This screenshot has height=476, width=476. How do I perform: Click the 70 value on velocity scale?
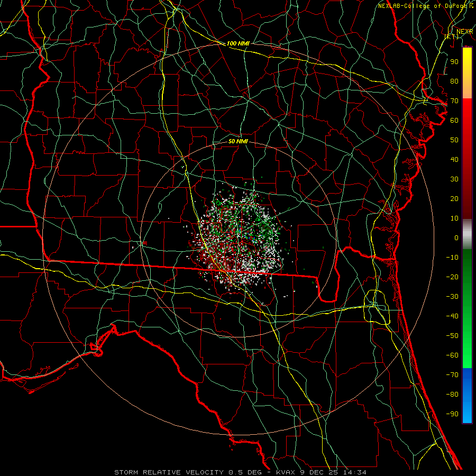[454, 101]
